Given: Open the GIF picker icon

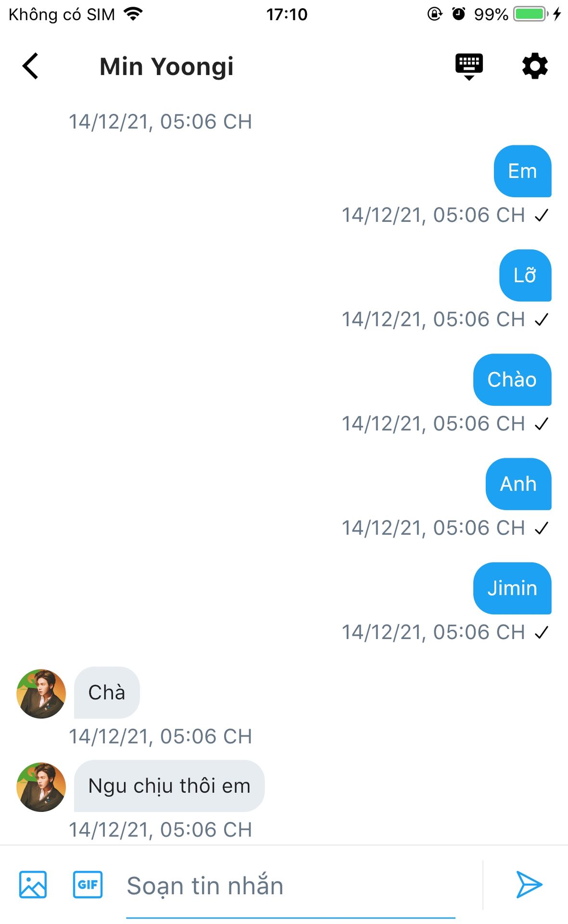Looking at the screenshot, I should (88, 885).
